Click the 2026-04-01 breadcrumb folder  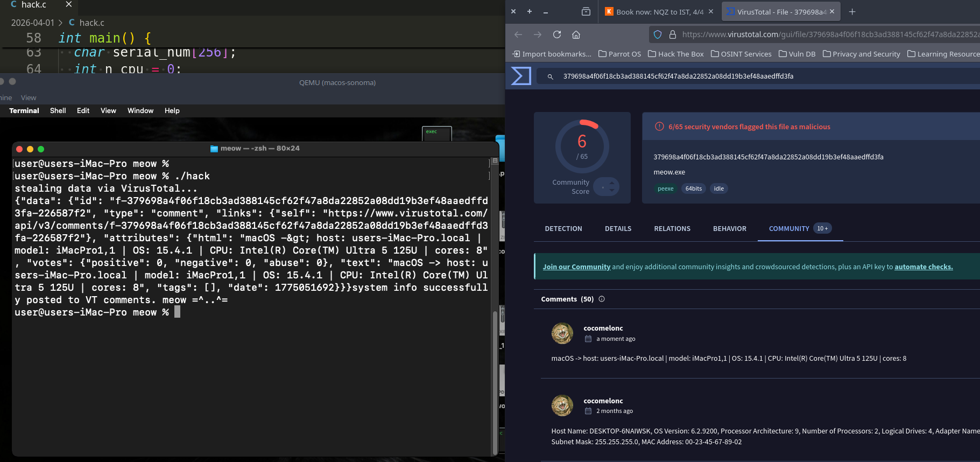[x=33, y=23]
